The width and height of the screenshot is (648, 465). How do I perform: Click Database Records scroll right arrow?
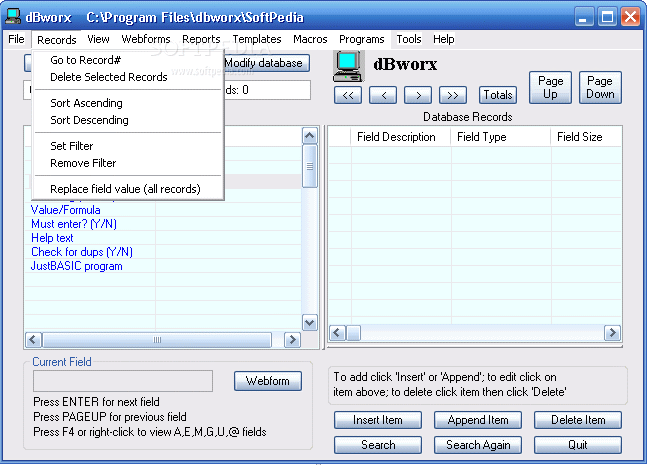point(612,333)
